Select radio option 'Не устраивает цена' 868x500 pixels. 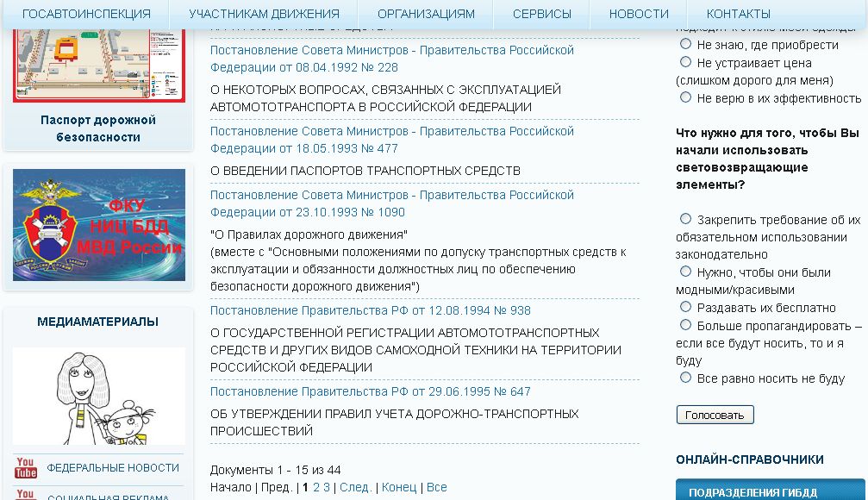(686, 62)
